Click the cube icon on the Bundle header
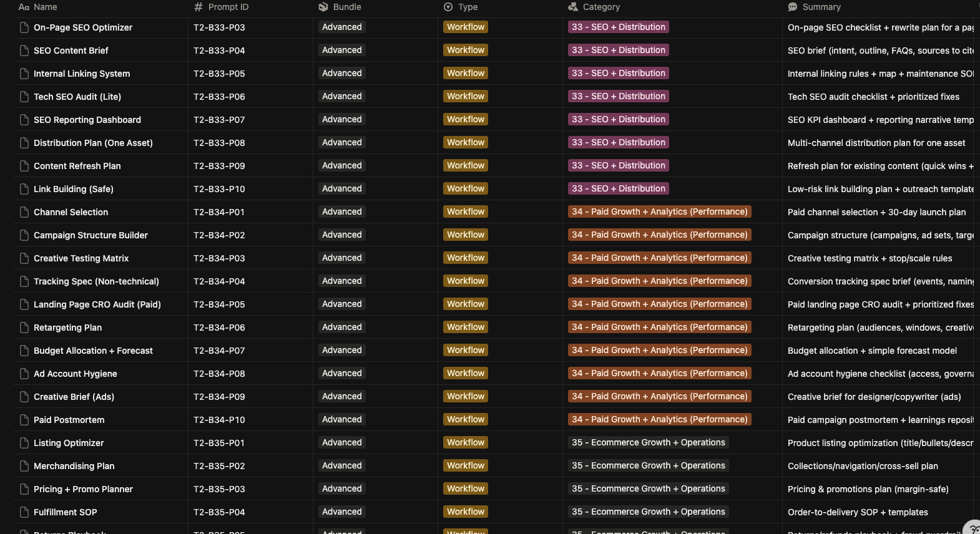 (x=323, y=7)
